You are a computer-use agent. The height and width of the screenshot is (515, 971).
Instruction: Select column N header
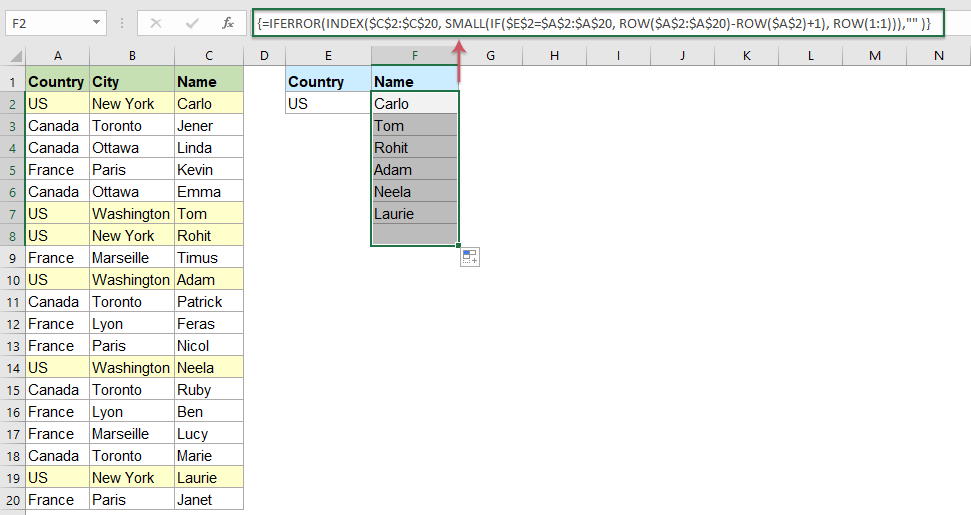(x=939, y=56)
